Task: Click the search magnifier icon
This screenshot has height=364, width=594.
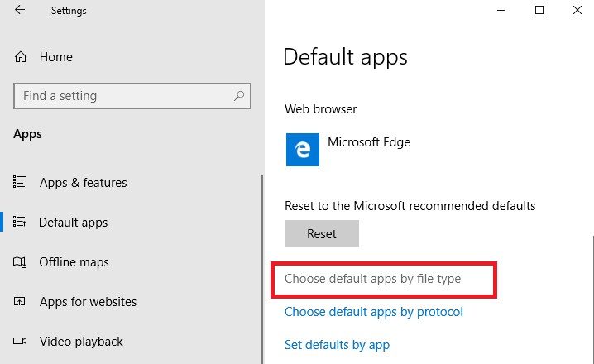Action: click(239, 96)
